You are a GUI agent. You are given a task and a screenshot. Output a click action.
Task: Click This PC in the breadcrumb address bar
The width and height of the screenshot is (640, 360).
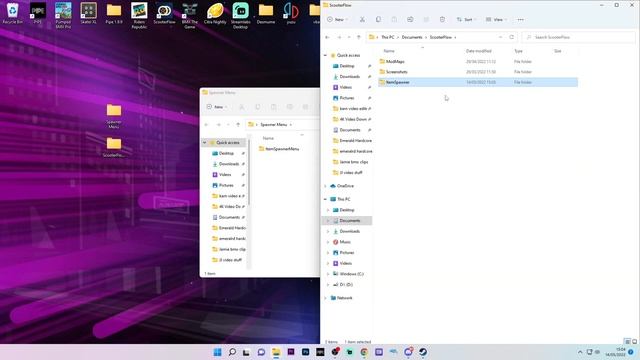pyautogui.click(x=388, y=37)
